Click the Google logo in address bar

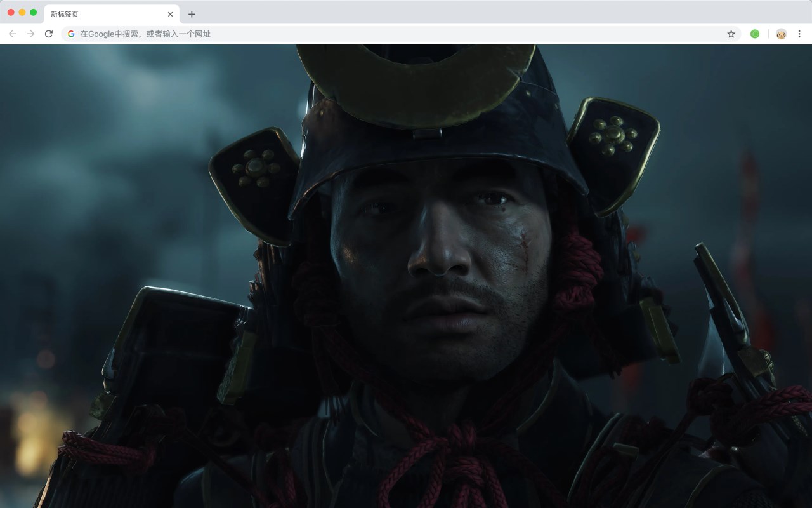click(x=71, y=34)
